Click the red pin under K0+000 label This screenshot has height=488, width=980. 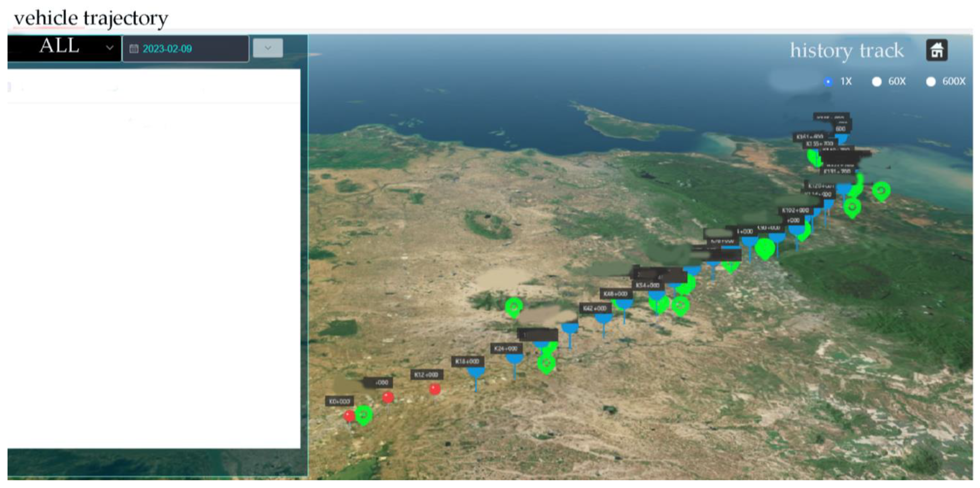349,415
